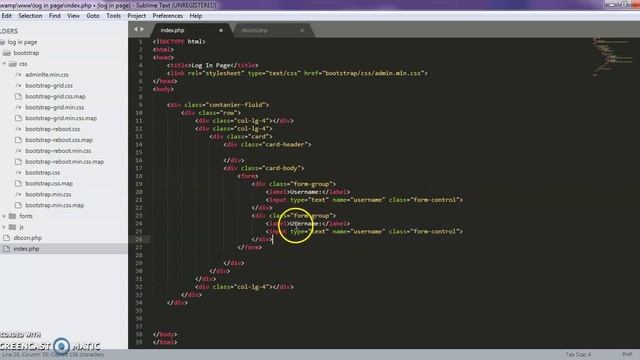This screenshot has width=640, height=360.
Task: Open bootstrap-reboot.min.css.map file
Action: (x=64, y=162)
